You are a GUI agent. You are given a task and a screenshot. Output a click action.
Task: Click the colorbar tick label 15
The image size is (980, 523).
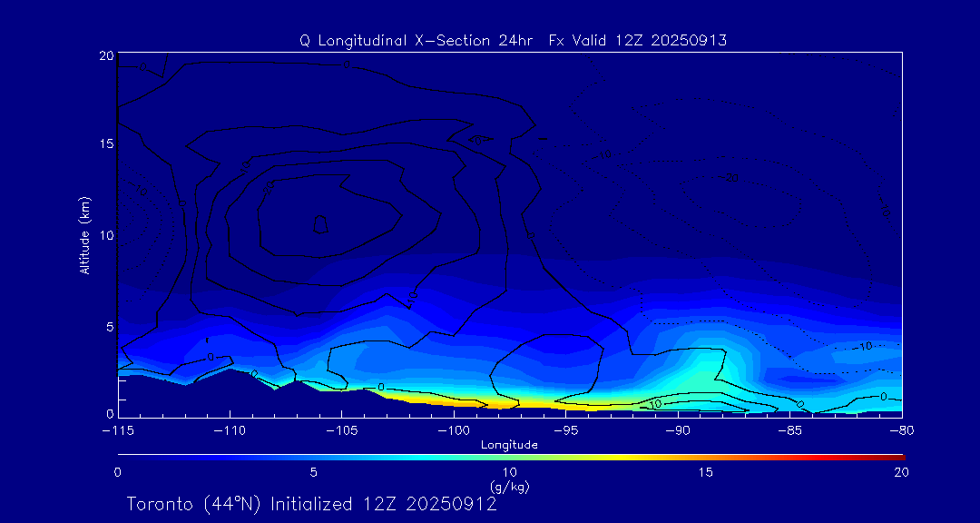[705, 472]
